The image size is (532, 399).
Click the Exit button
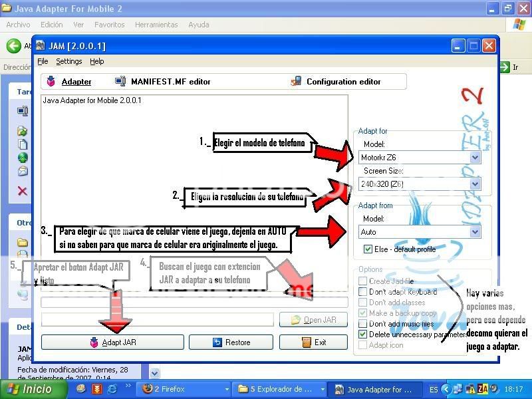[x=313, y=342]
